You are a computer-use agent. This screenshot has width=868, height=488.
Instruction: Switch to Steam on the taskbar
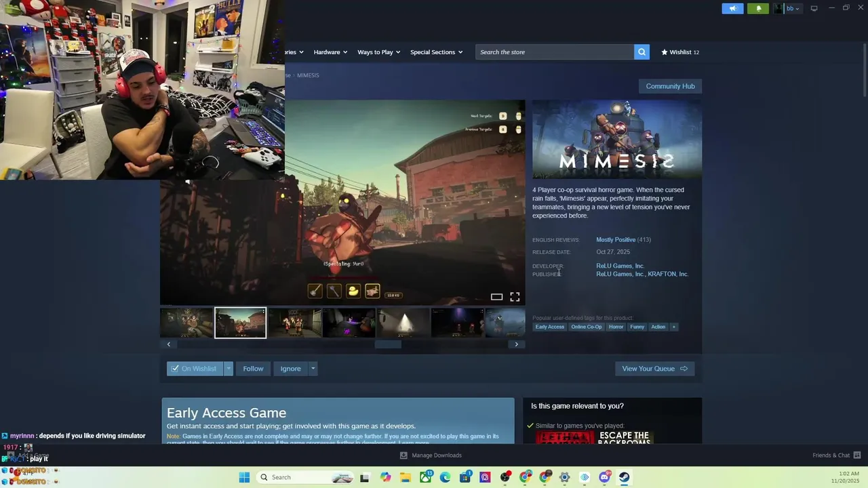tap(624, 477)
